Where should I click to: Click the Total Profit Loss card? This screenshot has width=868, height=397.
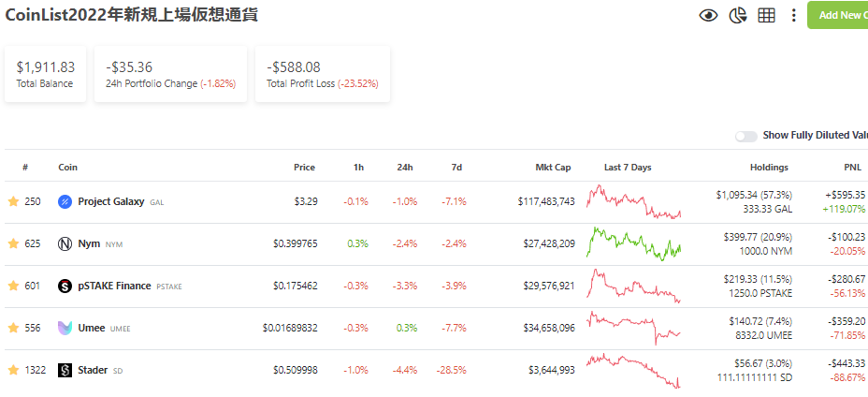323,74
